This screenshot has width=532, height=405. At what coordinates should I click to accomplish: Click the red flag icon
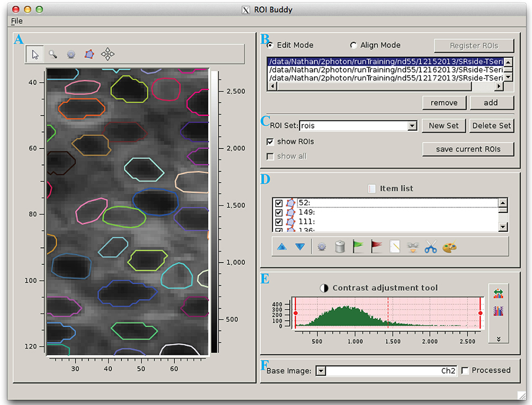(376, 247)
